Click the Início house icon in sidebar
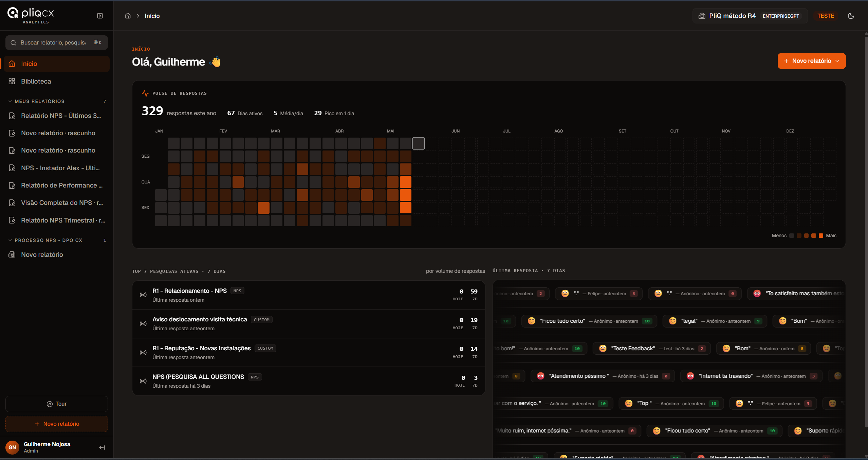Viewport: 868px width, 460px height. [12, 64]
